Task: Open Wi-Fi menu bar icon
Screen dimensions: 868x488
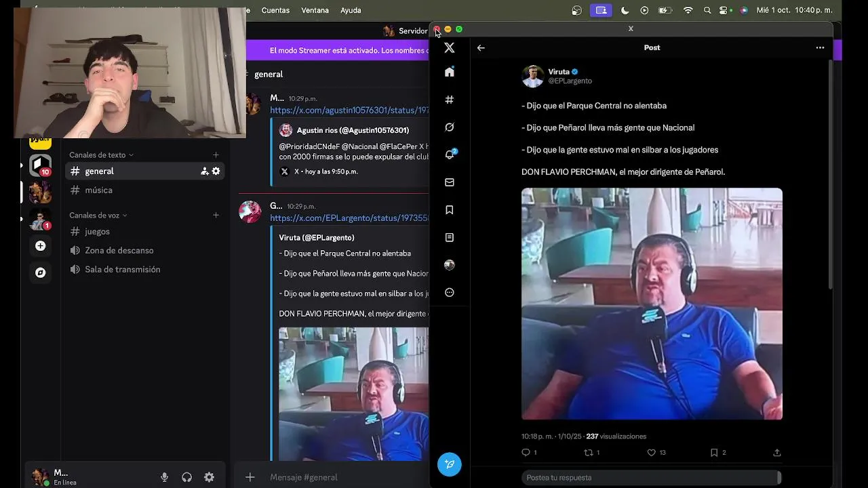Action: (688, 10)
